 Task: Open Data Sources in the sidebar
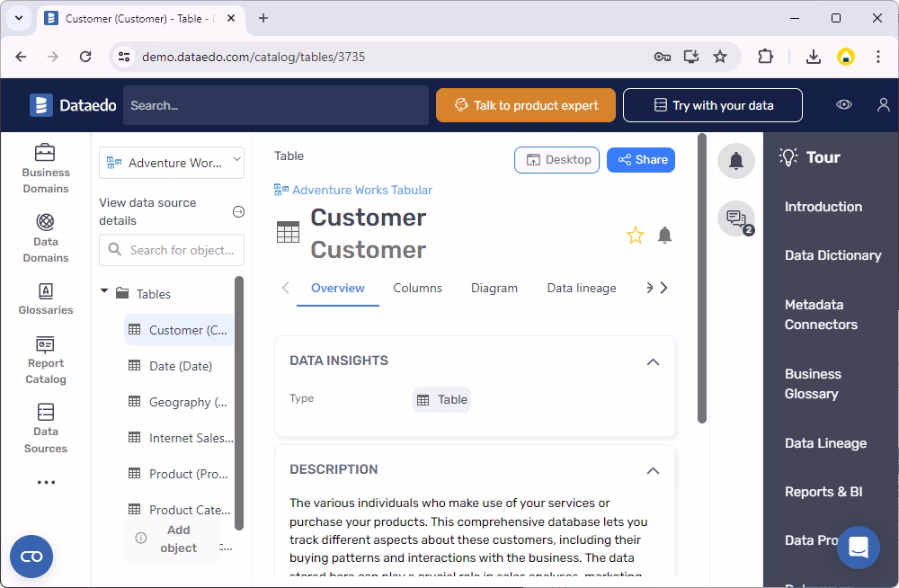point(45,429)
